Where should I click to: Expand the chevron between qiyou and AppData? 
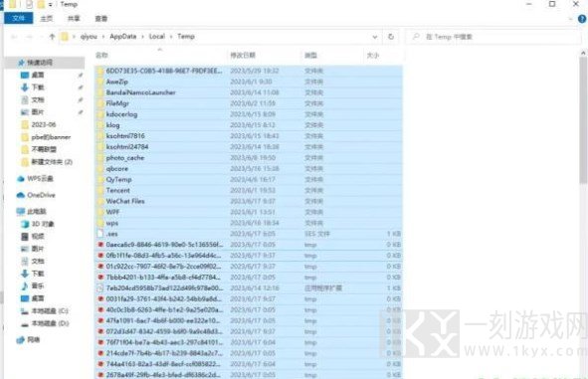103,37
